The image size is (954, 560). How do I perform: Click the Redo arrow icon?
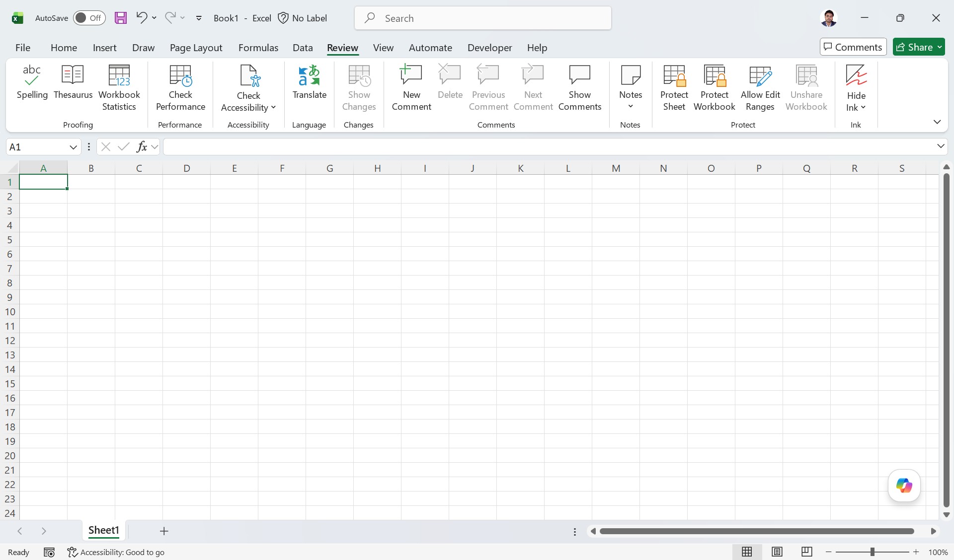170,18
